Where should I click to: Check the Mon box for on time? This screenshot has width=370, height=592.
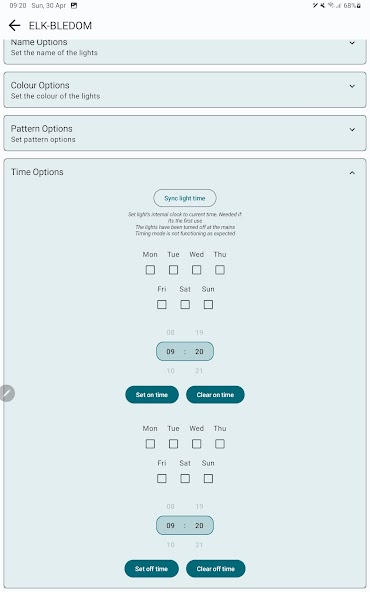tap(150, 270)
